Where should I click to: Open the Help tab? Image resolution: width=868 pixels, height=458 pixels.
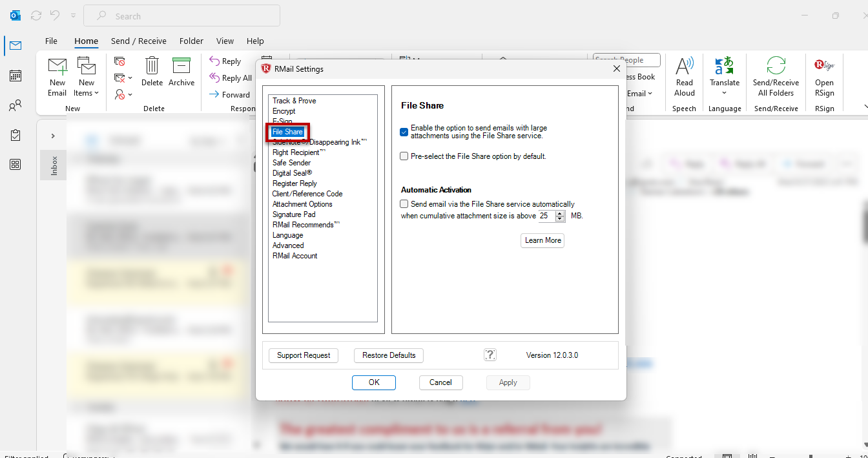tap(255, 41)
